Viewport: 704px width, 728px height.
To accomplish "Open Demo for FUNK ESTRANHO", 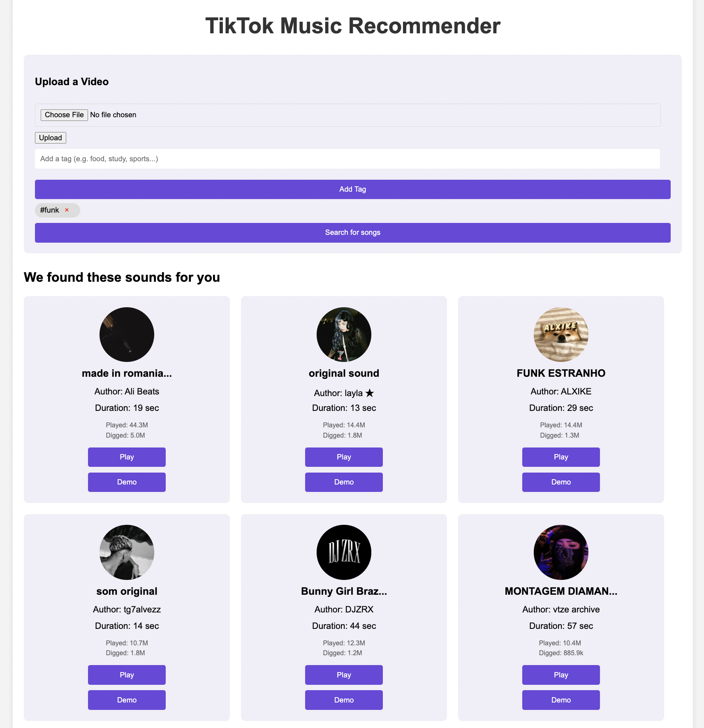I will 561,482.
